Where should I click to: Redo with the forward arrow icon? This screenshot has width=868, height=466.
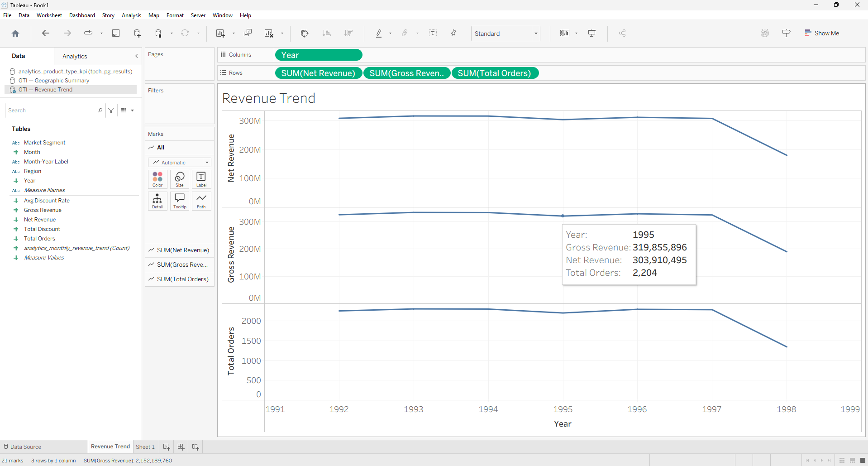tap(67, 33)
